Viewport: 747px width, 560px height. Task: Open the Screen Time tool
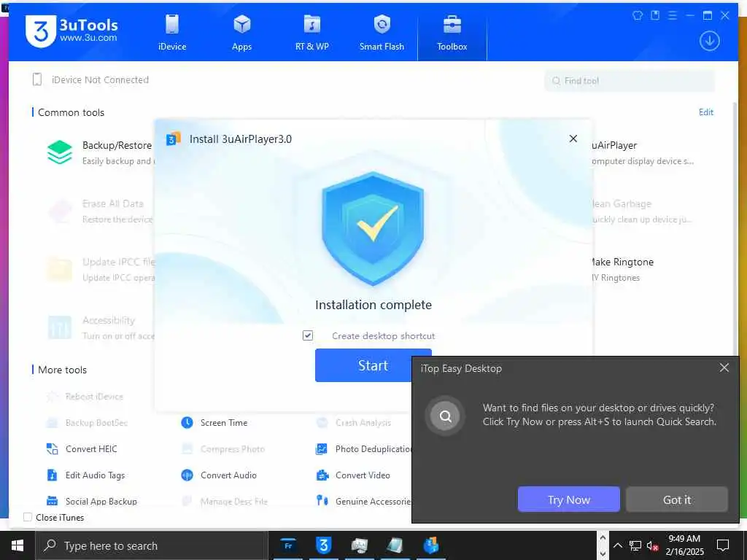coord(214,423)
